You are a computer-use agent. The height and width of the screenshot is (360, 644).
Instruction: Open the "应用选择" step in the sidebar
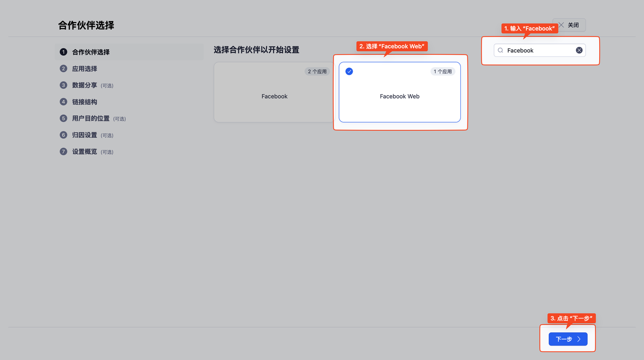[84, 68]
